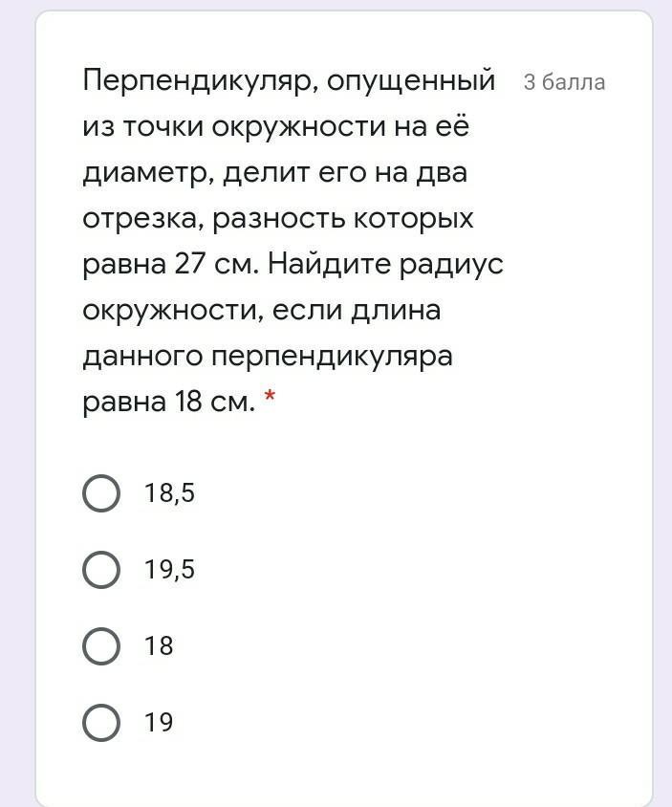Click the word "опущенный" in the question
This screenshot has height=807, width=672.
411,82
